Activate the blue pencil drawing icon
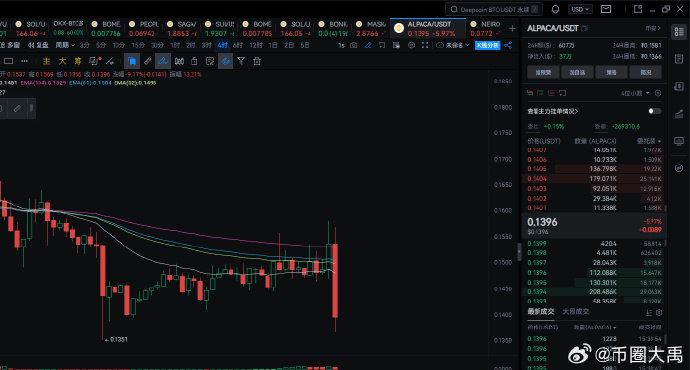The height and width of the screenshot is (370, 690). tap(368, 45)
